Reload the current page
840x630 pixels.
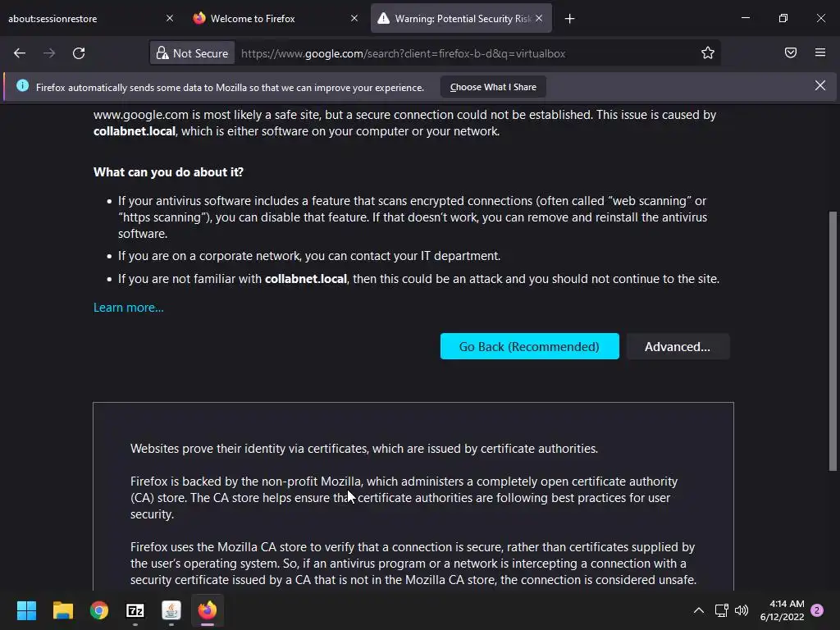tap(79, 53)
